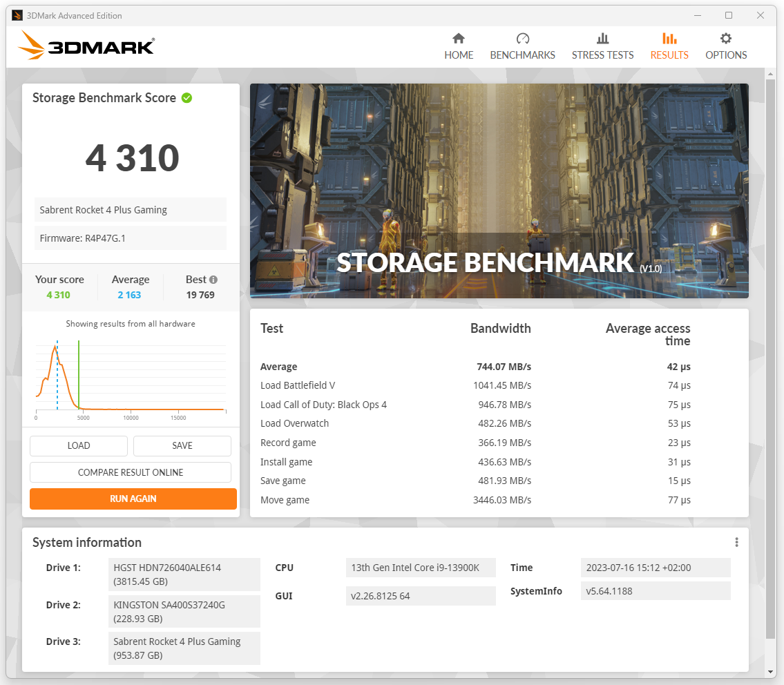Viewport: 784px width, 685px height.
Task: Click Drive 2 KINGSTON SA400S37240G field
Action: 184,612
